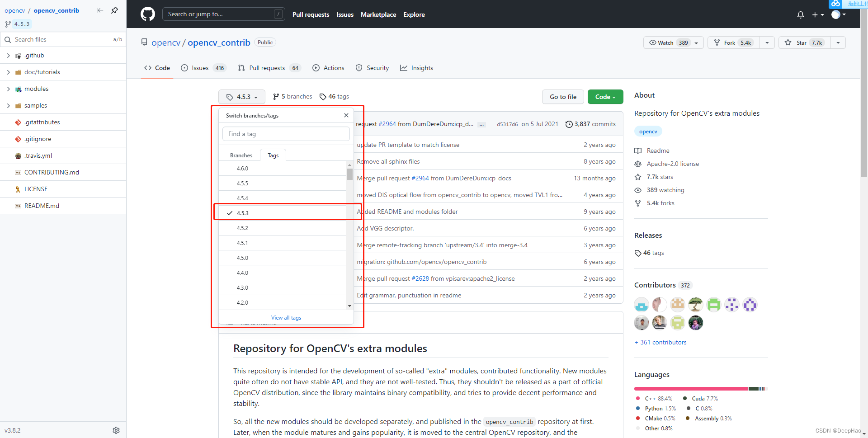Switch to the Code tab
Image resolution: width=868 pixels, height=438 pixels.
pos(157,68)
